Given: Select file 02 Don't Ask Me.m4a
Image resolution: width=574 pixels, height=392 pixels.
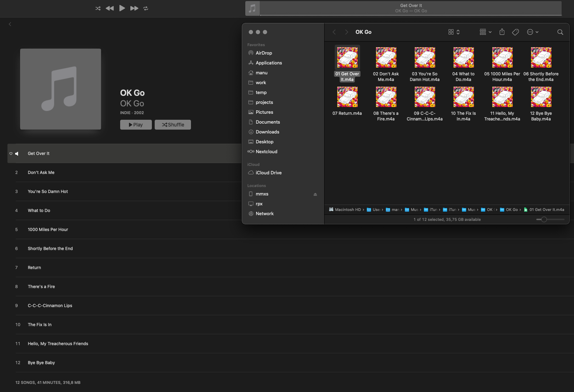Looking at the screenshot, I should click(386, 64).
